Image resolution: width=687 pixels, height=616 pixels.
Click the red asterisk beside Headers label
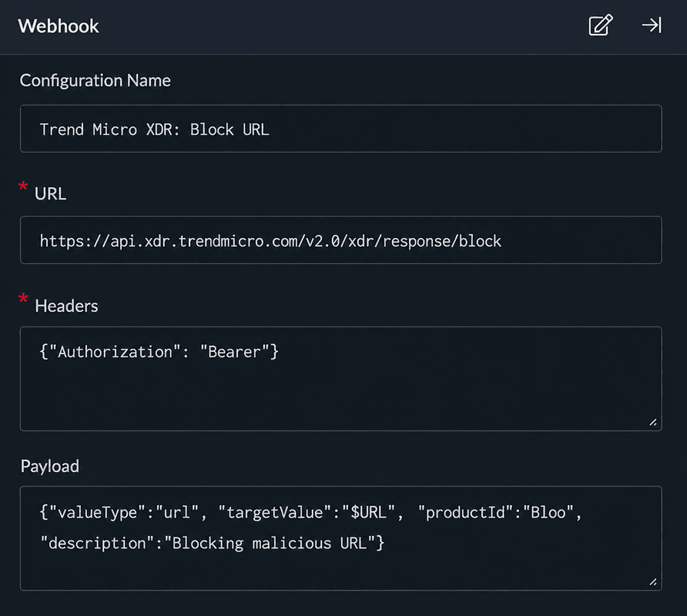[x=23, y=300]
